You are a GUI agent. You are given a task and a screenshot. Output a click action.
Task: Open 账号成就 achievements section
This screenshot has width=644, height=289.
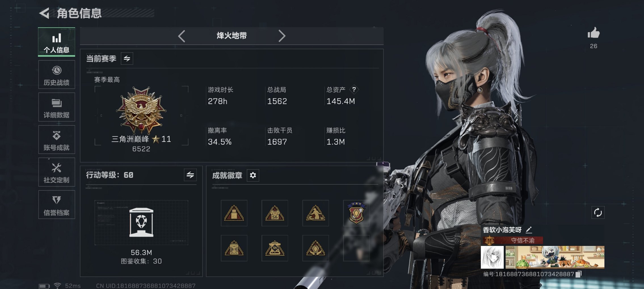(x=56, y=140)
